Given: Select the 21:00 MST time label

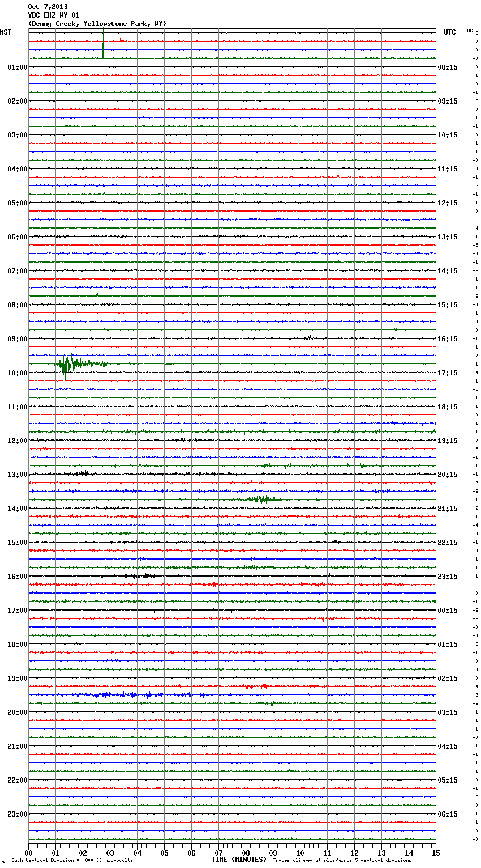Looking at the screenshot, I should (18, 746).
